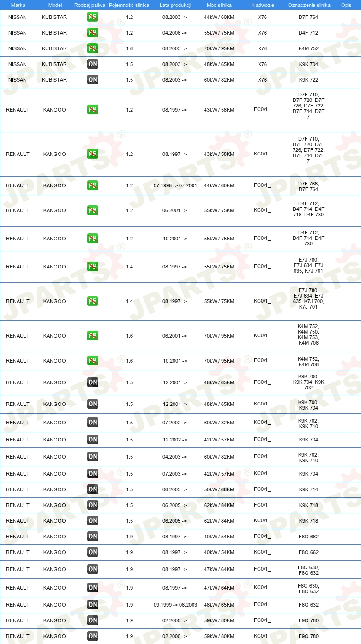
Task: Click diesel ON icon in F8Q 662 KC0/1_ row
Action: point(93,552)
